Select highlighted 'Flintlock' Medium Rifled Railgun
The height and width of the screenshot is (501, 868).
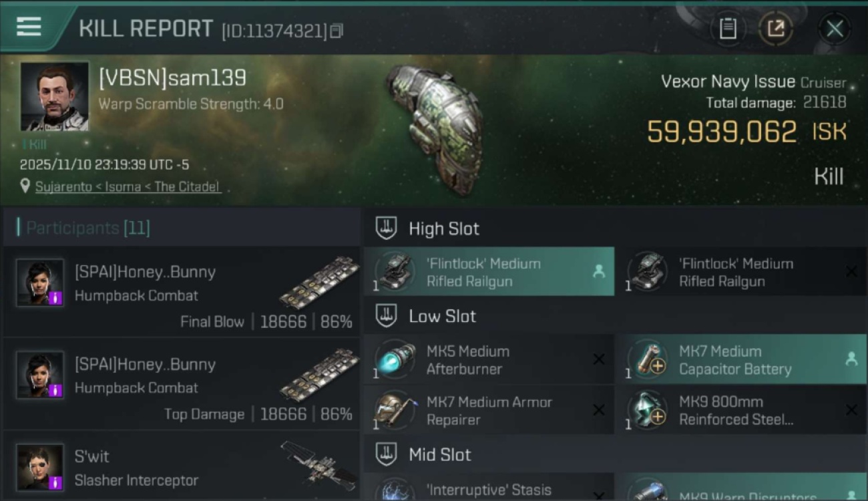pyautogui.click(x=489, y=272)
